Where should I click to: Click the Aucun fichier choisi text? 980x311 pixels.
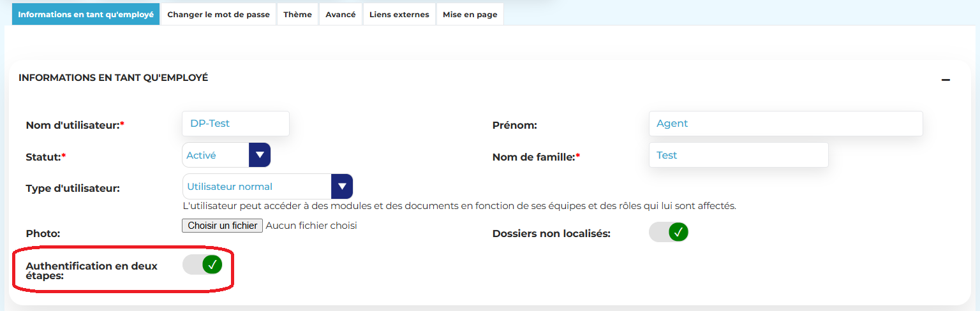tap(311, 226)
